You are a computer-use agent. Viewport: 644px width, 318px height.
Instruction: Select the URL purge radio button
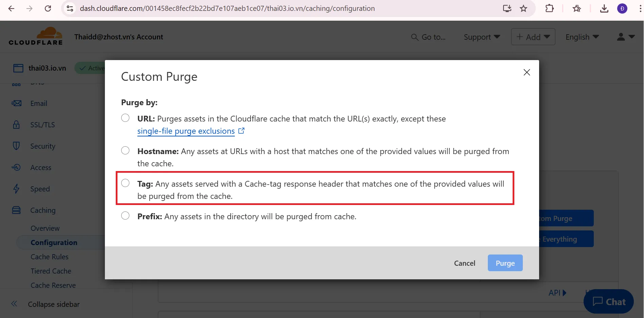(x=125, y=118)
